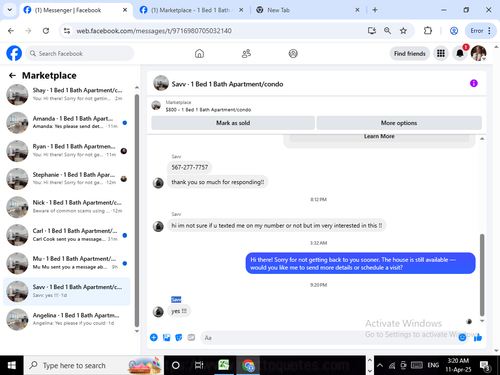Click the blue plus more actions icon
This screenshot has width=500, height=375.
click(154, 337)
